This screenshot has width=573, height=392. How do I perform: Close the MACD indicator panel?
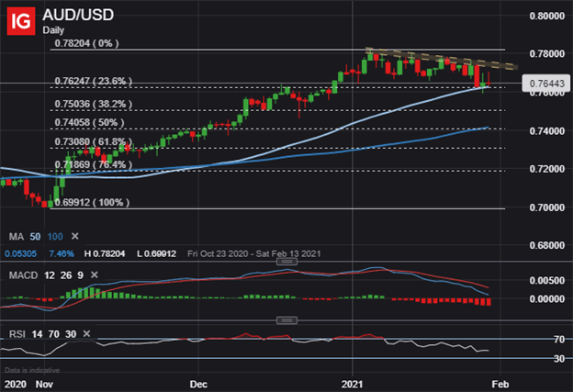click(x=95, y=274)
